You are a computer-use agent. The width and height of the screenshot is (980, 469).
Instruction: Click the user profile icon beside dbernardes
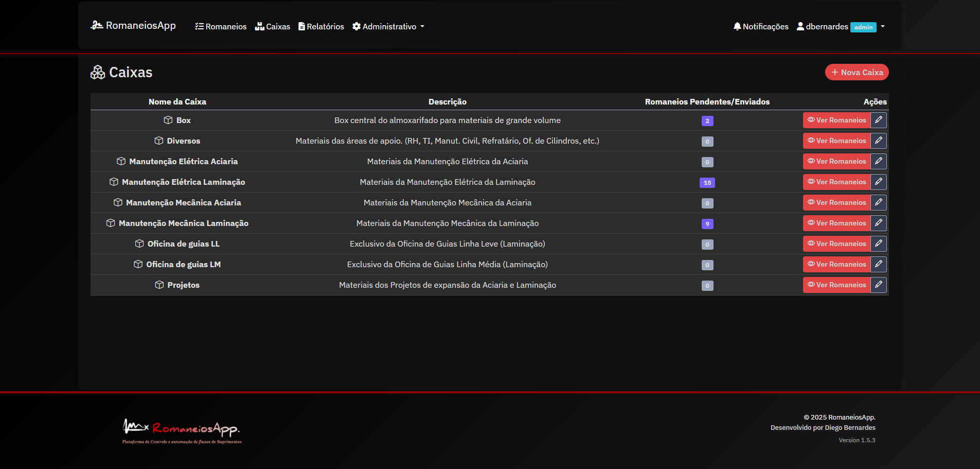pos(800,26)
